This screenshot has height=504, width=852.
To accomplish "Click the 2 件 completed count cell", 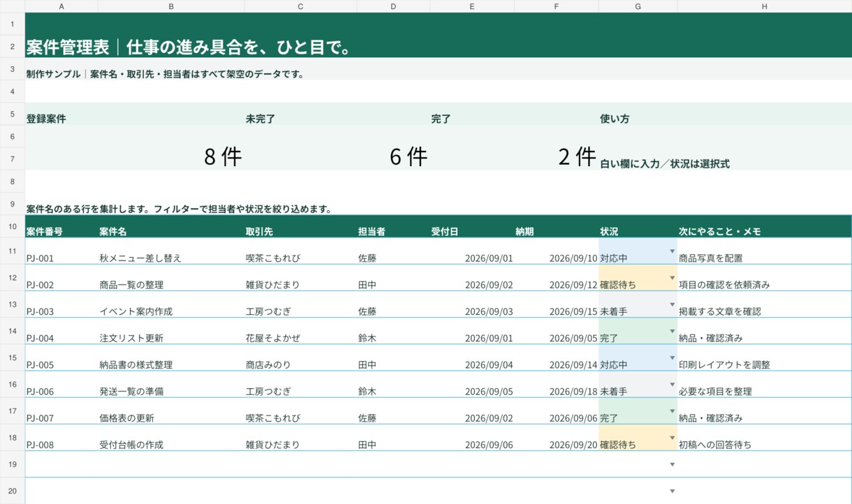I will pos(514,147).
